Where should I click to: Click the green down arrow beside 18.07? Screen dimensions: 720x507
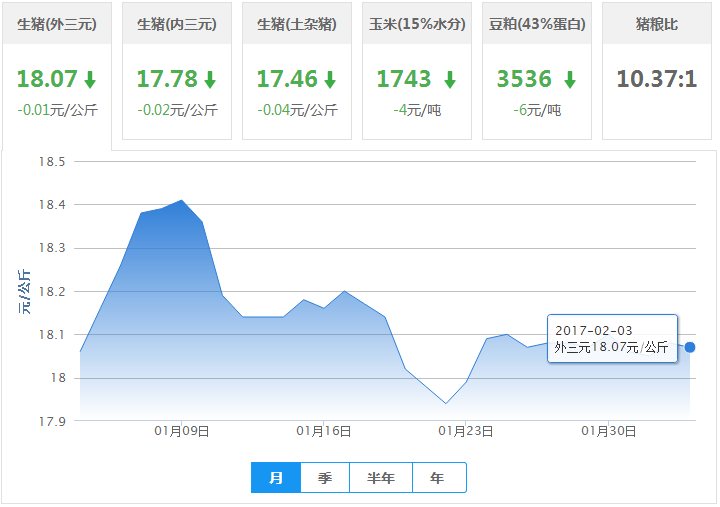click(90, 80)
